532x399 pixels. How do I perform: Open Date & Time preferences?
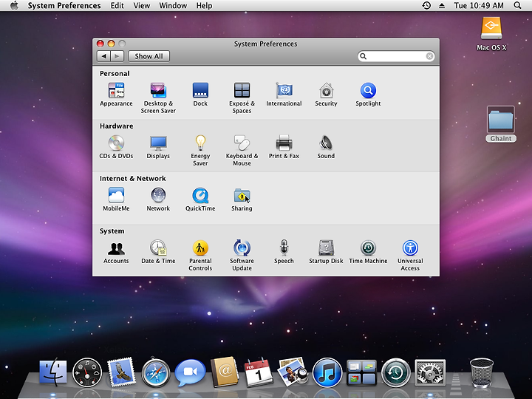158,252
